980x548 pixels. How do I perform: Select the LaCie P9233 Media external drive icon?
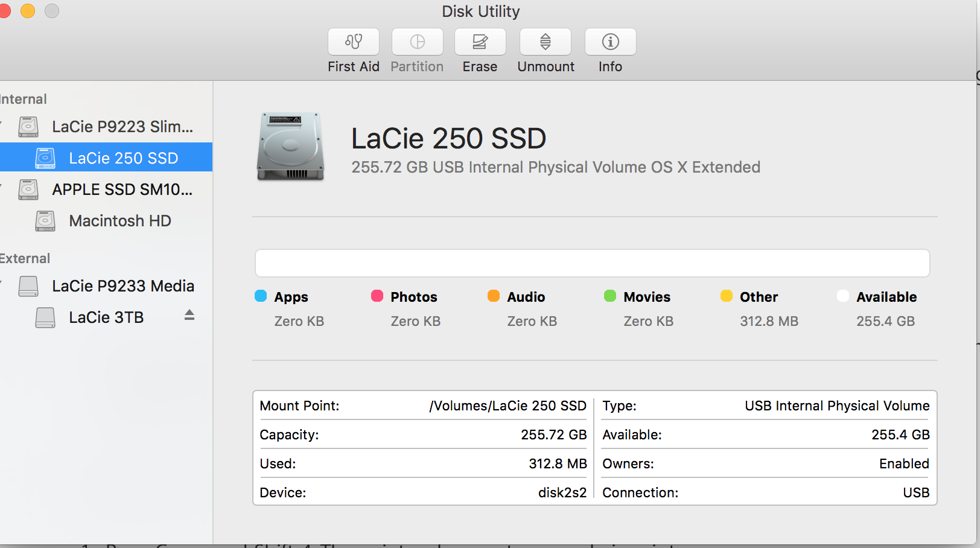coord(28,286)
